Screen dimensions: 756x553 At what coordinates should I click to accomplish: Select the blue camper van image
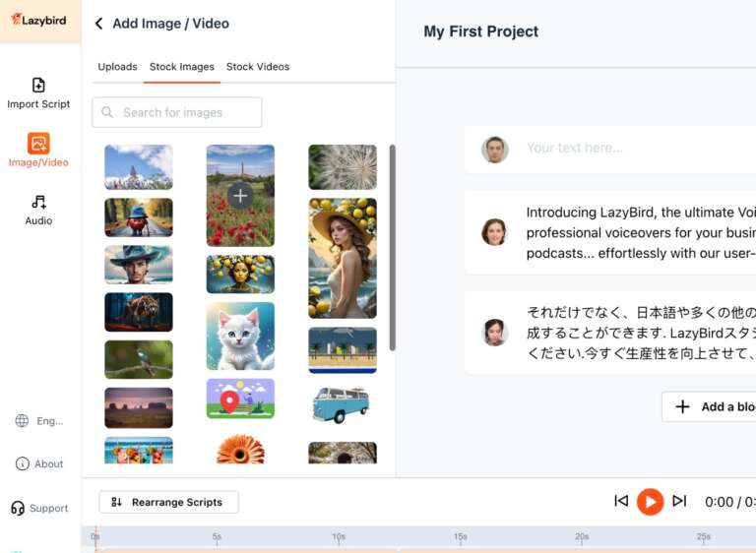(342, 403)
